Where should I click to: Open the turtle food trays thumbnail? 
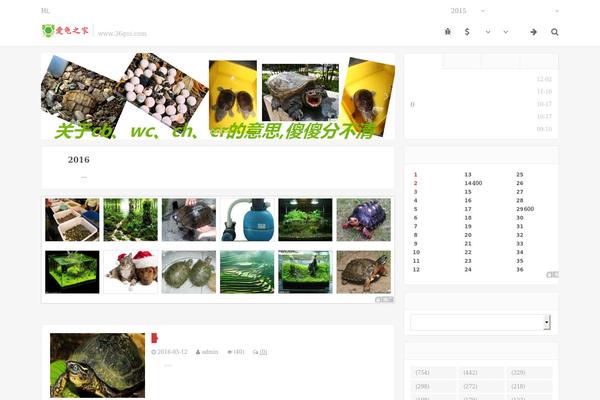coord(72,220)
